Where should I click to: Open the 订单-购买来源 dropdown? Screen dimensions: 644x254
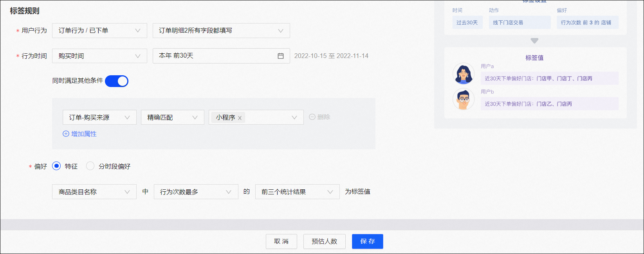click(x=99, y=117)
